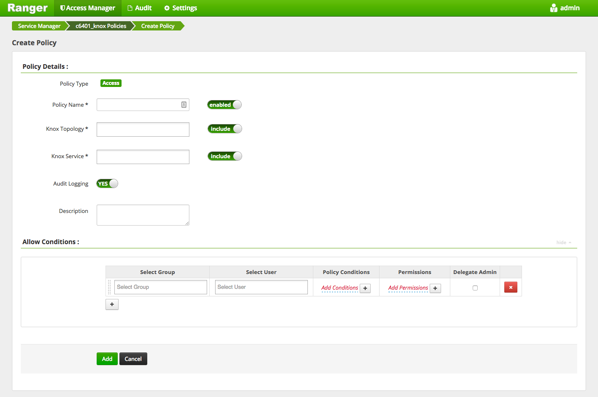Delete allow condition row with red X
Image resolution: width=598 pixels, height=398 pixels.
pyautogui.click(x=511, y=287)
